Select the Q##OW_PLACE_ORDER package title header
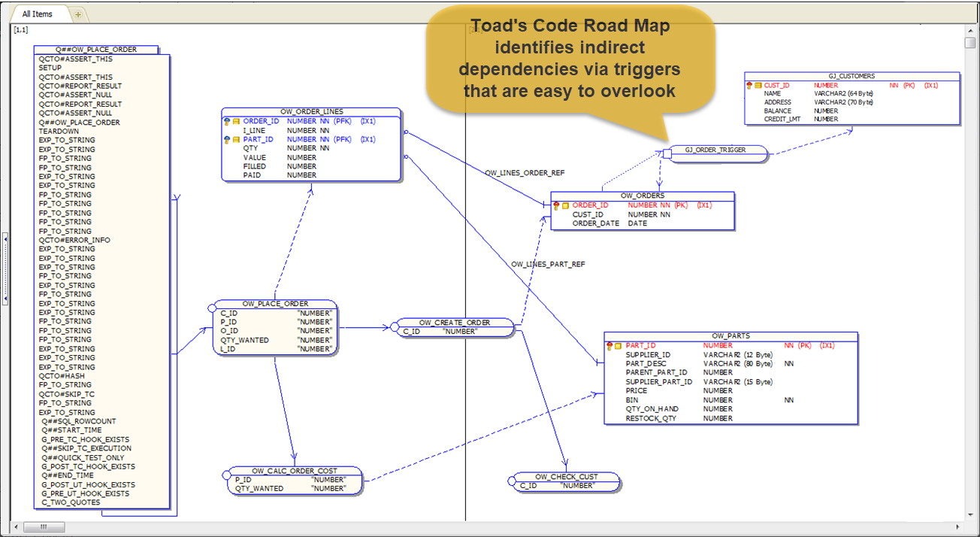Image resolution: width=980 pixels, height=537 pixels. point(96,50)
